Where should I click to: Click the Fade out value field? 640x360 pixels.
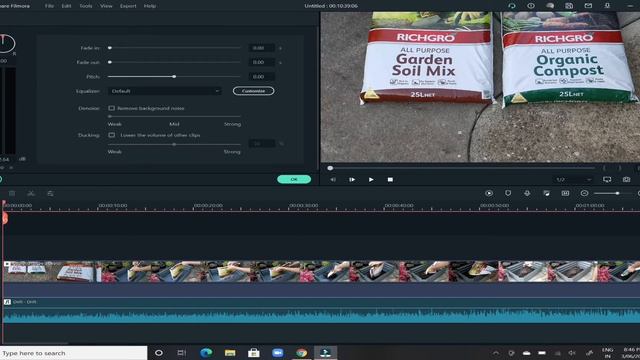click(261, 62)
